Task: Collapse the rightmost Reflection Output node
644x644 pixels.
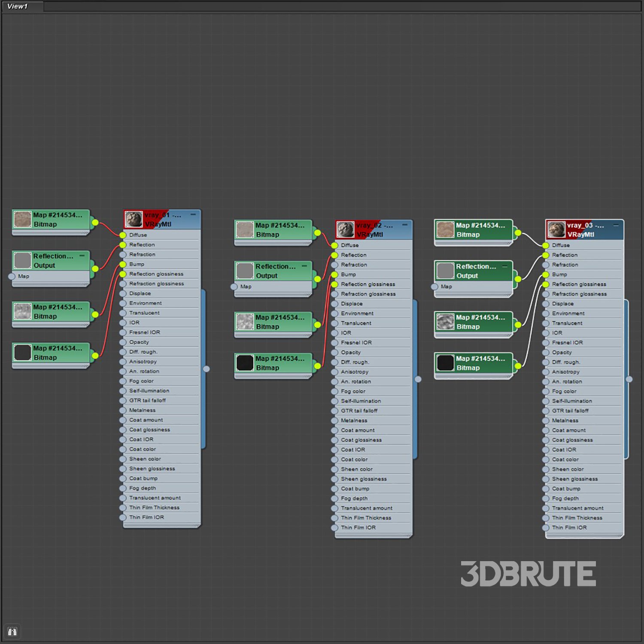Action: tap(505, 266)
